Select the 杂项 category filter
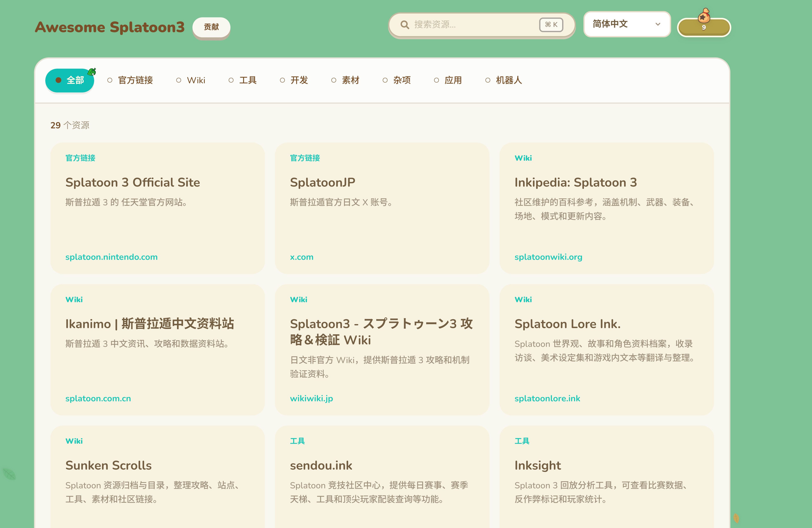 [x=396, y=80]
